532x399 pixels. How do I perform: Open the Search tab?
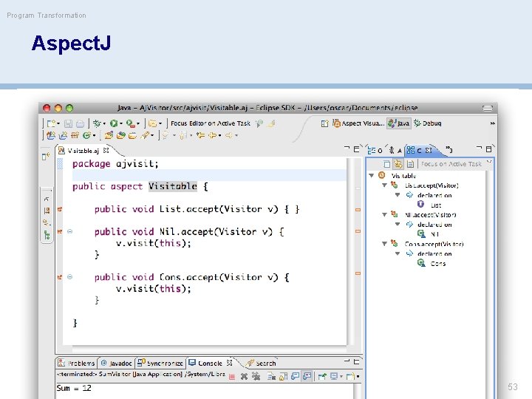point(262,363)
